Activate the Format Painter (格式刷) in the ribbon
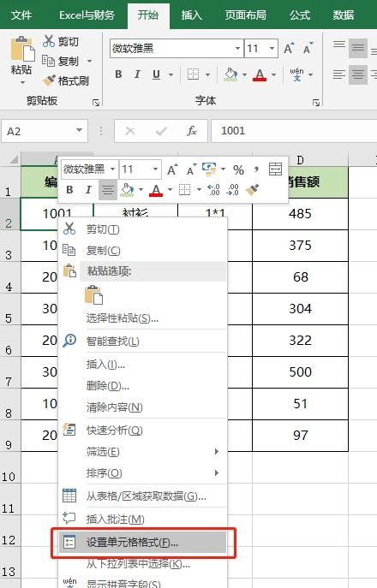The image size is (377, 588). [66, 80]
